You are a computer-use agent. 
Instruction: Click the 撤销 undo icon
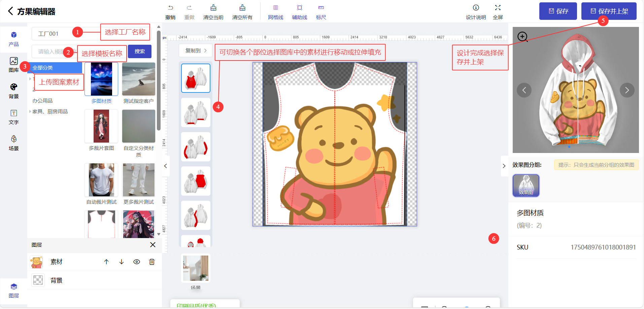coord(170,8)
